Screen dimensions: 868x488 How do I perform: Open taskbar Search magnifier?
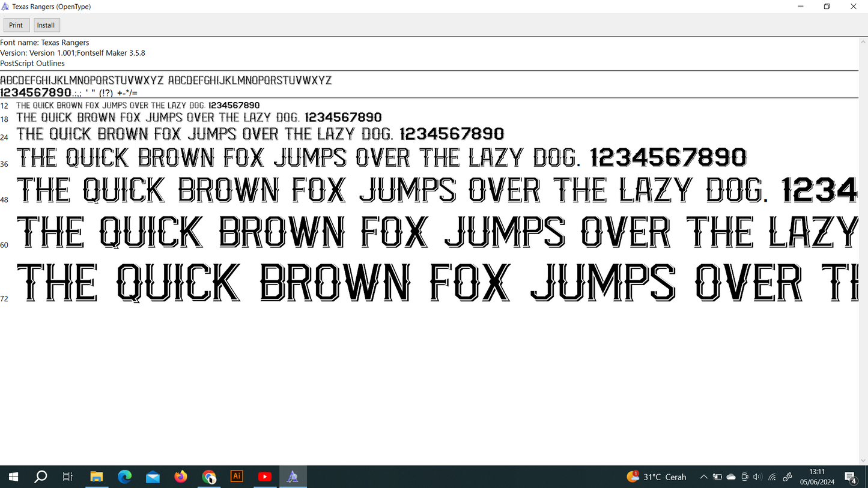coord(40,477)
